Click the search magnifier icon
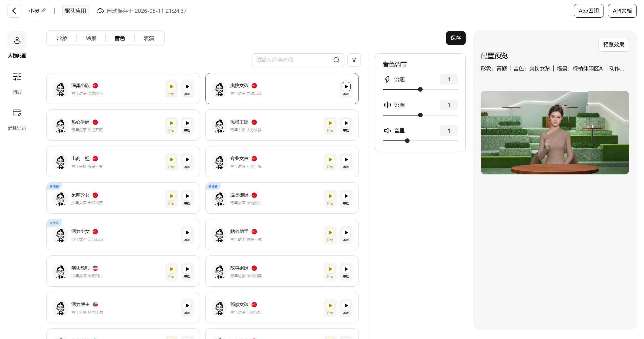The image size is (644, 339). coord(336,60)
